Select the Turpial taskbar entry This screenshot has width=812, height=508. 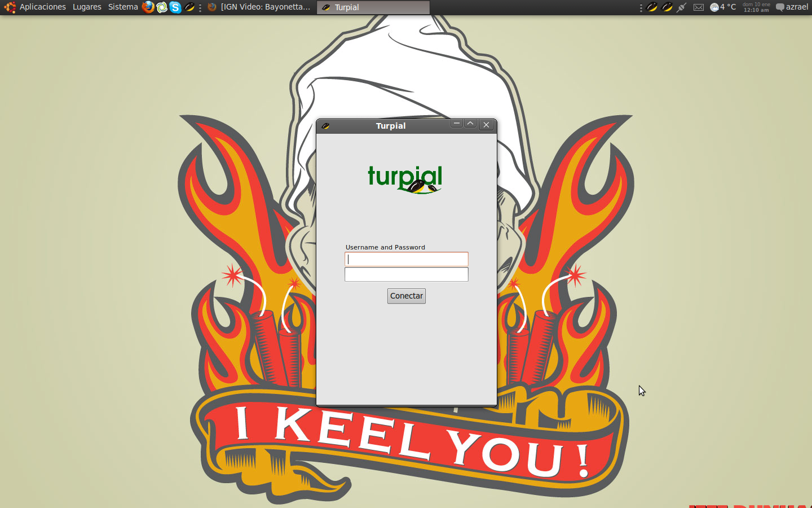[373, 7]
